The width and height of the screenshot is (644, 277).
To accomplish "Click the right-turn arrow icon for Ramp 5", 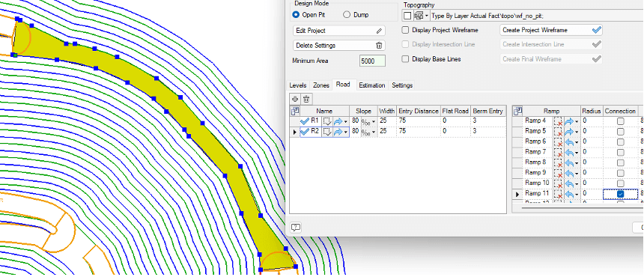I will click(x=569, y=132).
